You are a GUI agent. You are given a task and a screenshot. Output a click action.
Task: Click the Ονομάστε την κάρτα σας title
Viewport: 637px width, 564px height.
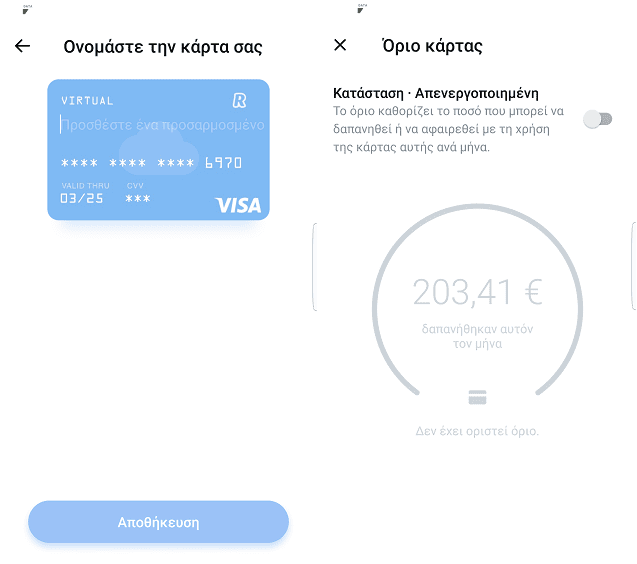point(163,47)
